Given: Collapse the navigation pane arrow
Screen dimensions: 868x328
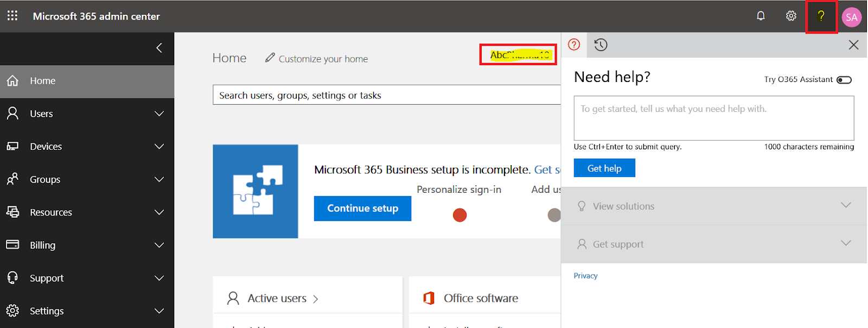Looking at the screenshot, I should pyautogui.click(x=159, y=48).
